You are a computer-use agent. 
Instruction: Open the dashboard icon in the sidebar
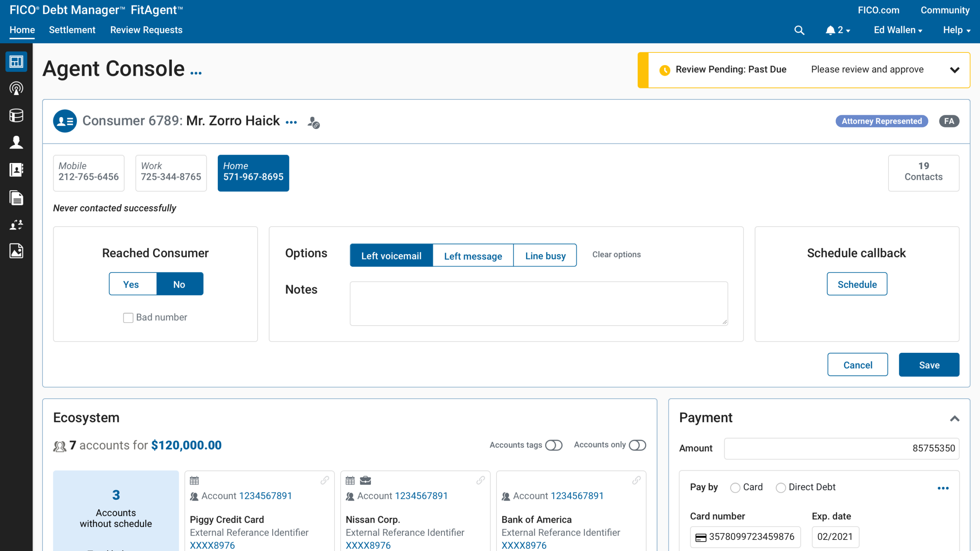pyautogui.click(x=16, y=62)
